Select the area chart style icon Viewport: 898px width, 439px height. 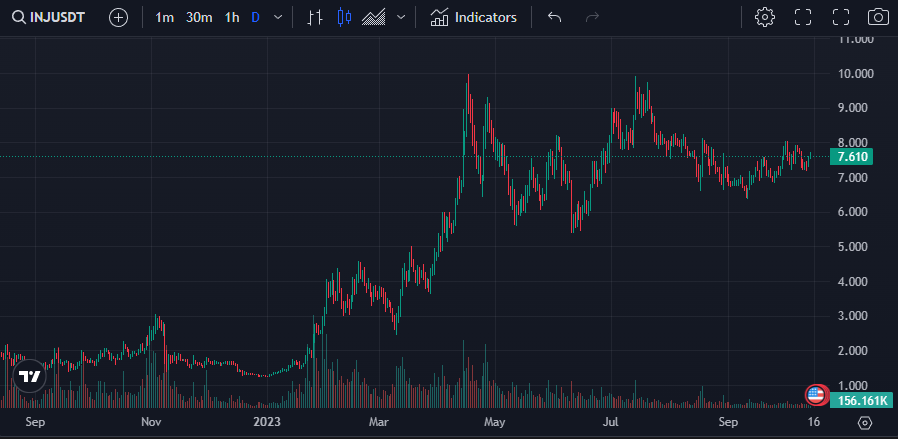click(x=373, y=18)
